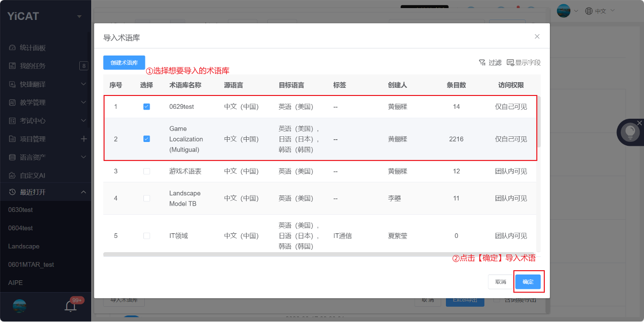
Task: Click the sidebar bottom user avatar
Action: pyautogui.click(x=19, y=306)
